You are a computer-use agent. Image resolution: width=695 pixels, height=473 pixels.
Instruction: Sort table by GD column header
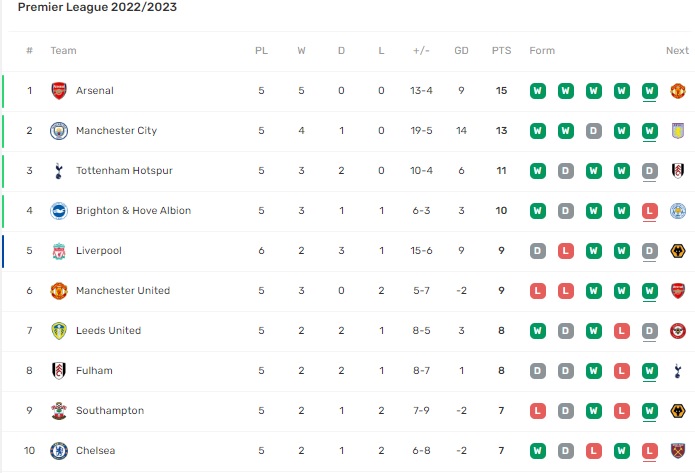click(461, 51)
